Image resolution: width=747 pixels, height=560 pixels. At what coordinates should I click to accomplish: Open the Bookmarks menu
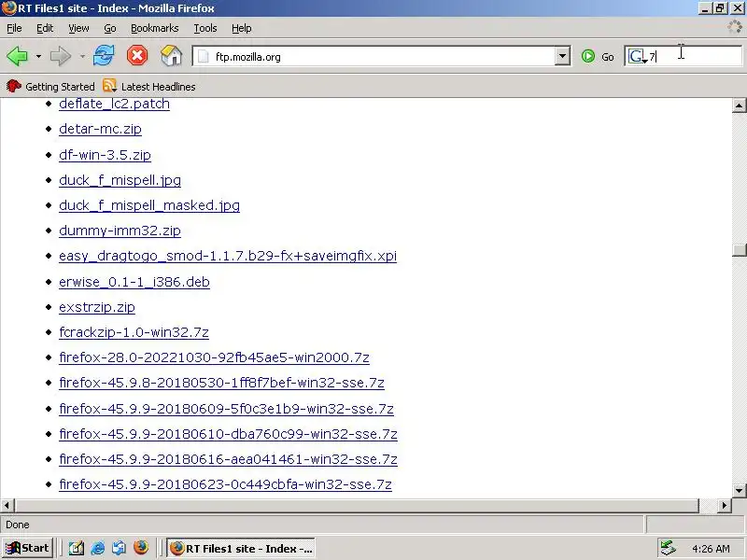(155, 28)
